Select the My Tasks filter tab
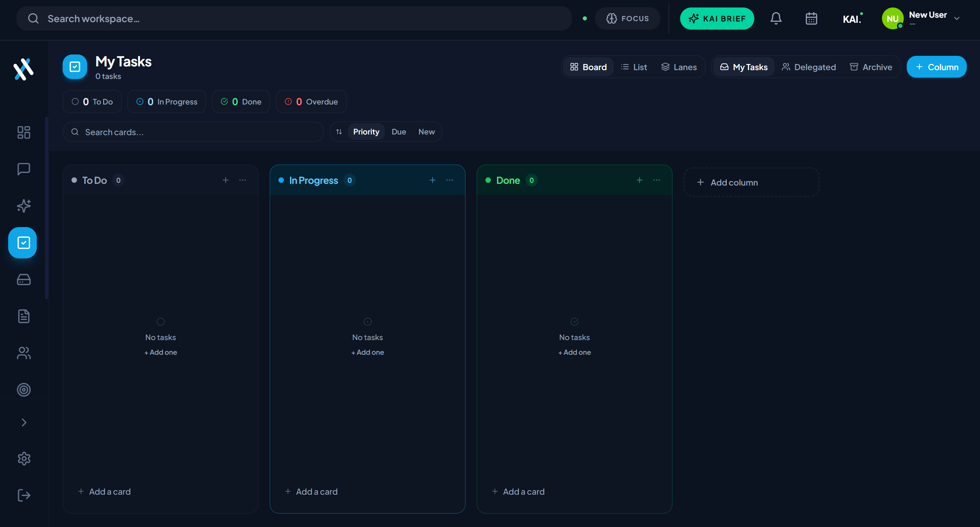980x527 pixels. coord(744,67)
